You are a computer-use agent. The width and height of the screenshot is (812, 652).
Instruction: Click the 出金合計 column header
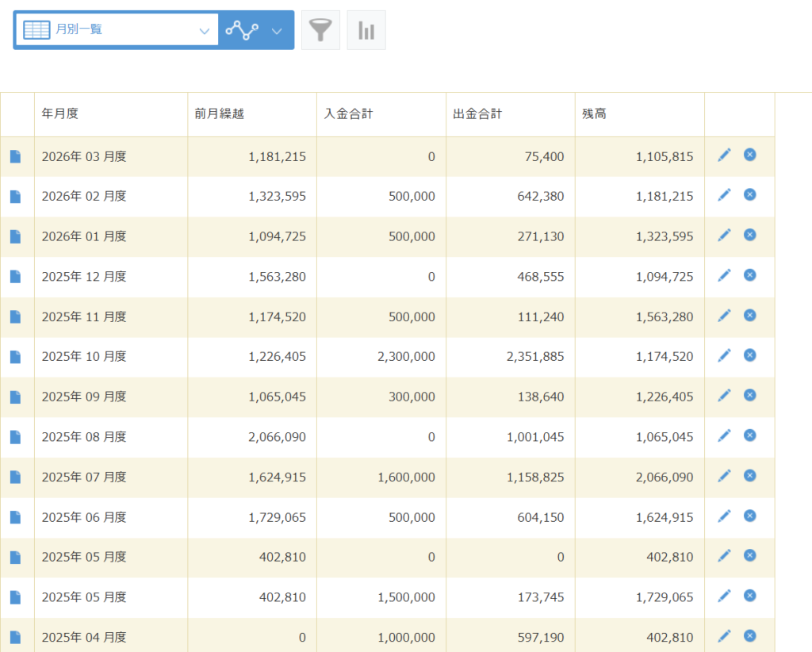(x=477, y=114)
